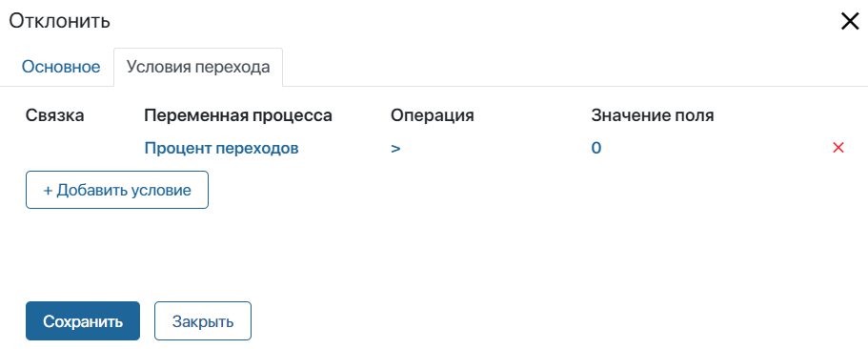Save changes with the Сохранить button
Screen dimensions: 868x349
[83, 320]
